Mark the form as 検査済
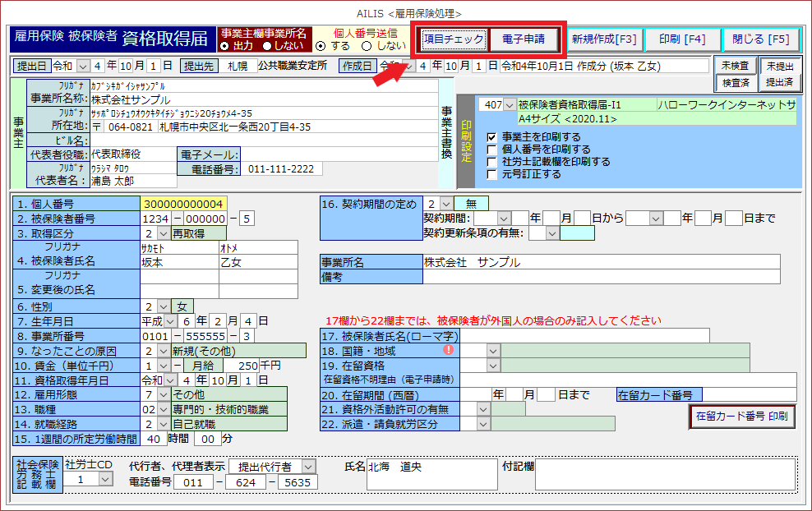 pyautogui.click(x=735, y=82)
